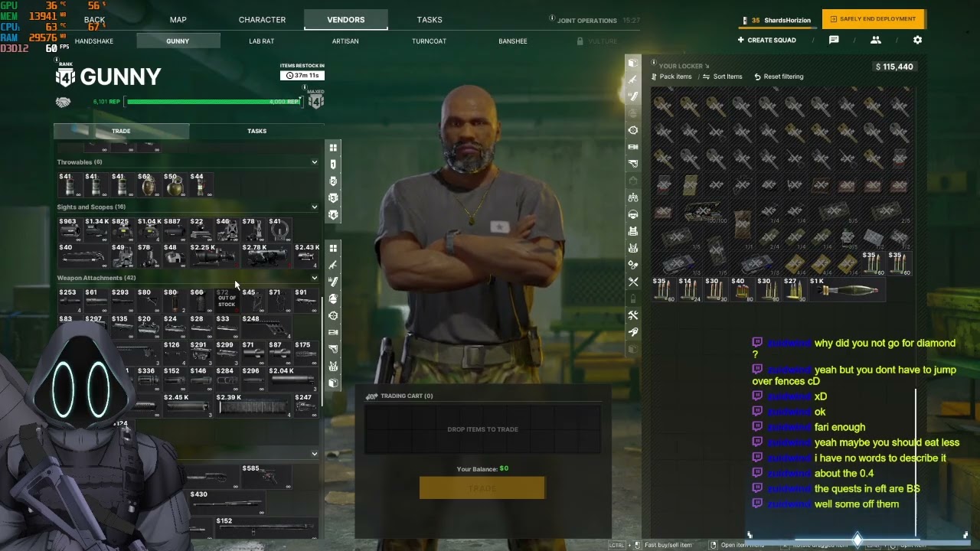The width and height of the screenshot is (980, 551).
Task: Select the $248 weapon attachment
Action: 265,327
